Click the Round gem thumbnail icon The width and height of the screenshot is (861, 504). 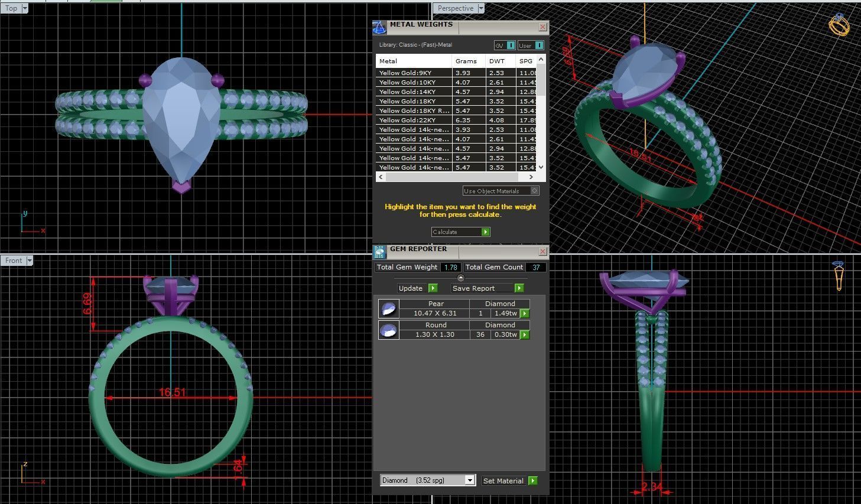coord(388,330)
